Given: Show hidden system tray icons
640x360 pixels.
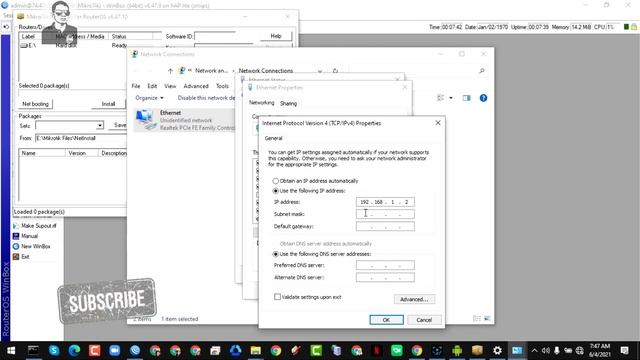Looking at the screenshot, I should click(x=534, y=351).
